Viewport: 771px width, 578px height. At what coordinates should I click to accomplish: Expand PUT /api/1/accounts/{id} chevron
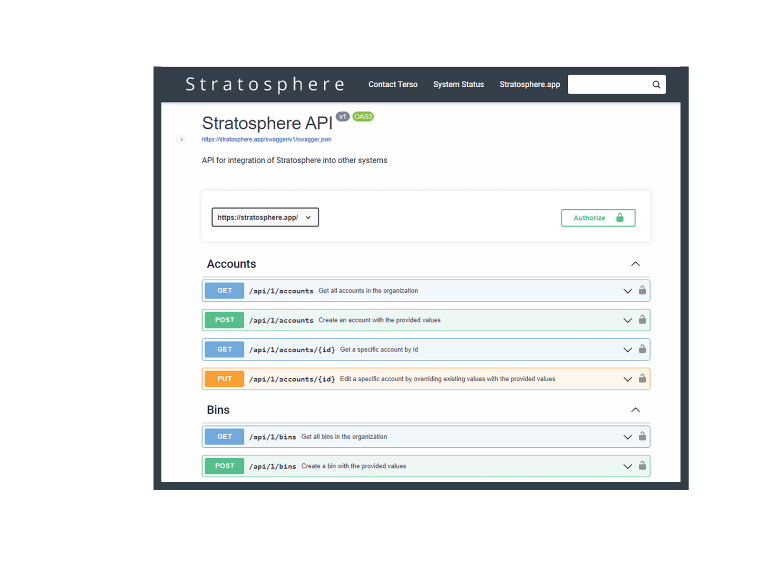627,379
